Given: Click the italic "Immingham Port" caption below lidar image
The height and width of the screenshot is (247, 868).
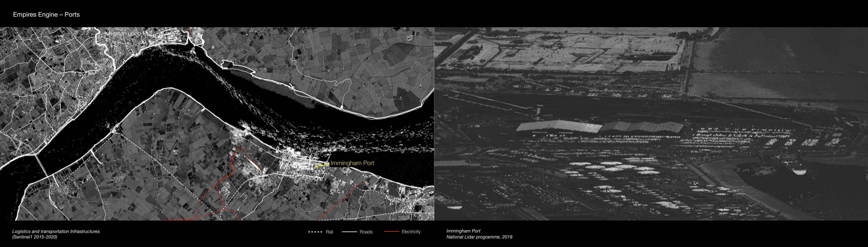Looking at the screenshot, I should [463, 231].
